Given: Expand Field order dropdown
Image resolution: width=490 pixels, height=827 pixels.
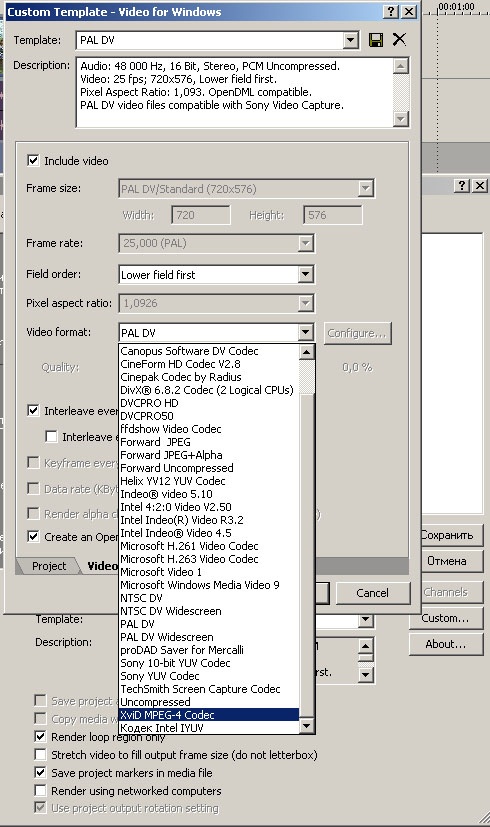Looking at the screenshot, I should pos(305,274).
